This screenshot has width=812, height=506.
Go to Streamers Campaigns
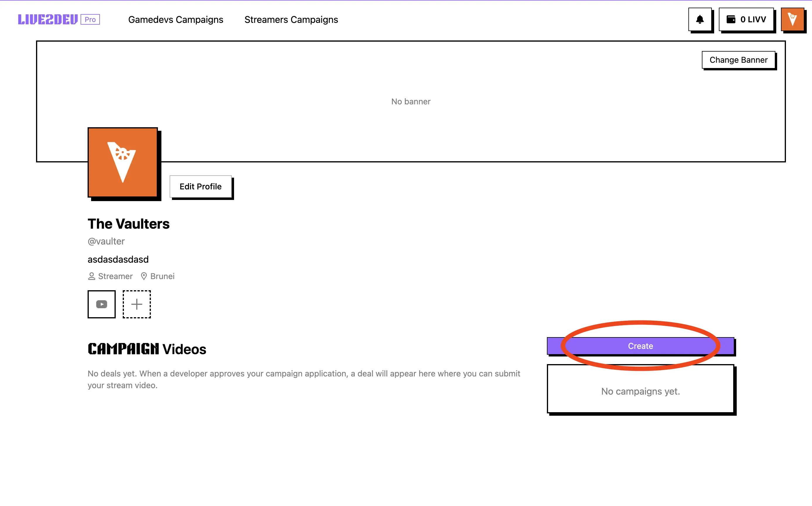pos(291,20)
